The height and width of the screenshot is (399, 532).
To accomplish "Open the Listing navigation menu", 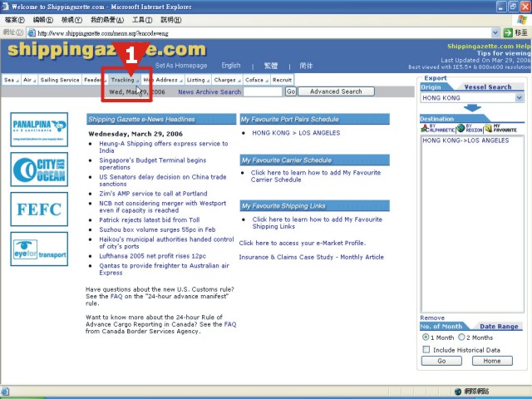I will coord(198,80).
